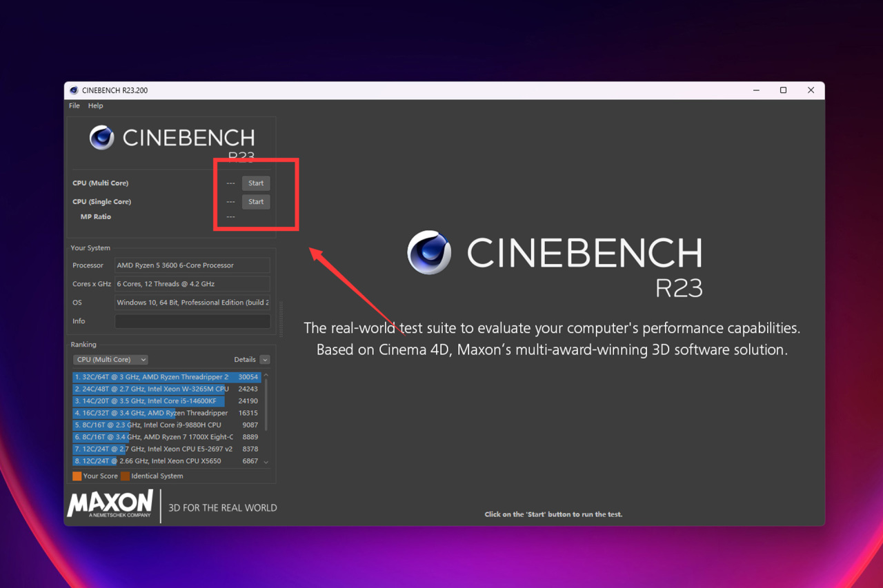The image size is (883, 588).
Task: Minimize the Cinebench window
Action: click(x=757, y=90)
